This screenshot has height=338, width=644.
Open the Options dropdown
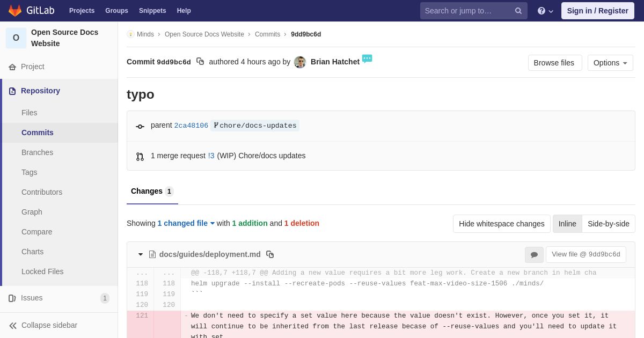click(610, 63)
